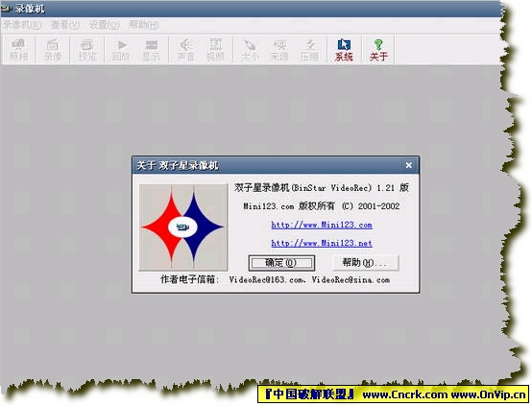Viewport: 532px width, 406px height.
Task: Open the 查看(V) menu
Action: point(65,25)
